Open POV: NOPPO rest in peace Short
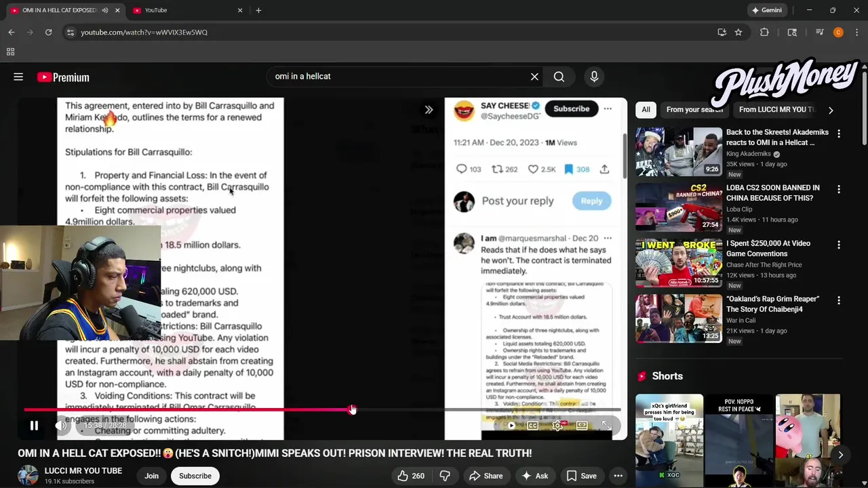The width and height of the screenshot is (868, 488). coord(739,441)
